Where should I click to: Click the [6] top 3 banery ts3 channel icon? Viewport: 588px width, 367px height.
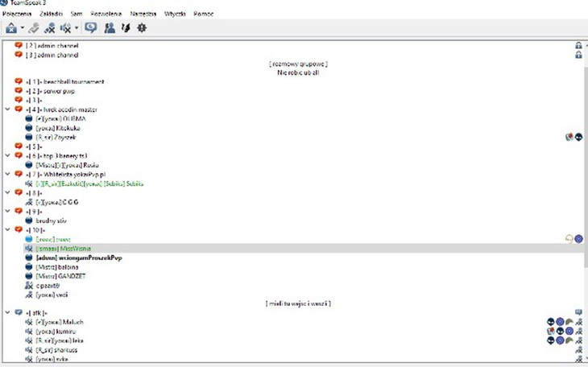pos(19,155)
